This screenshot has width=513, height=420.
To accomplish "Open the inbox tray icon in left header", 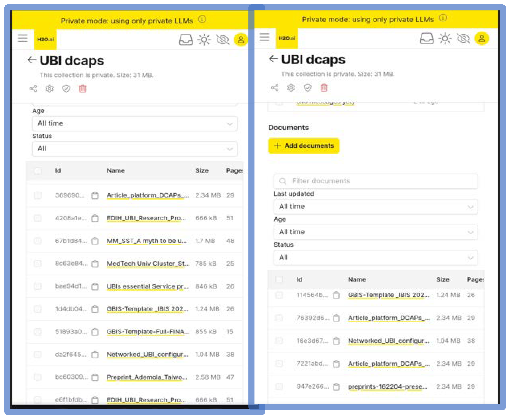I will coord(186,40).
